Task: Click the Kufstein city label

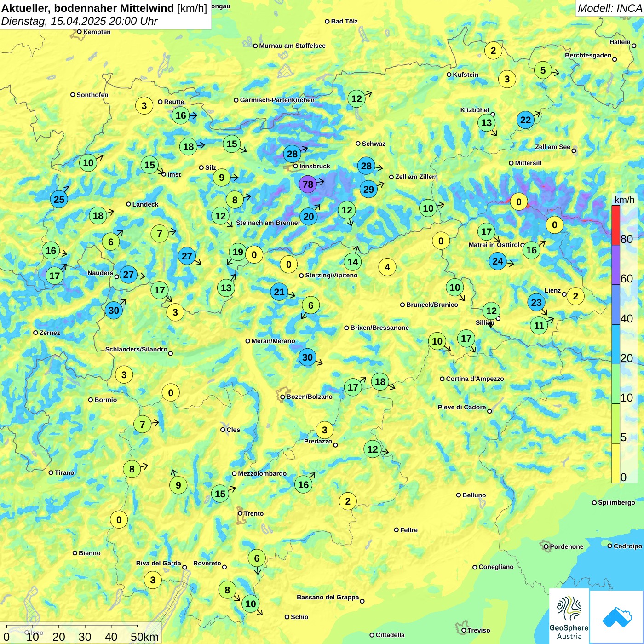Action: point(466,75)
